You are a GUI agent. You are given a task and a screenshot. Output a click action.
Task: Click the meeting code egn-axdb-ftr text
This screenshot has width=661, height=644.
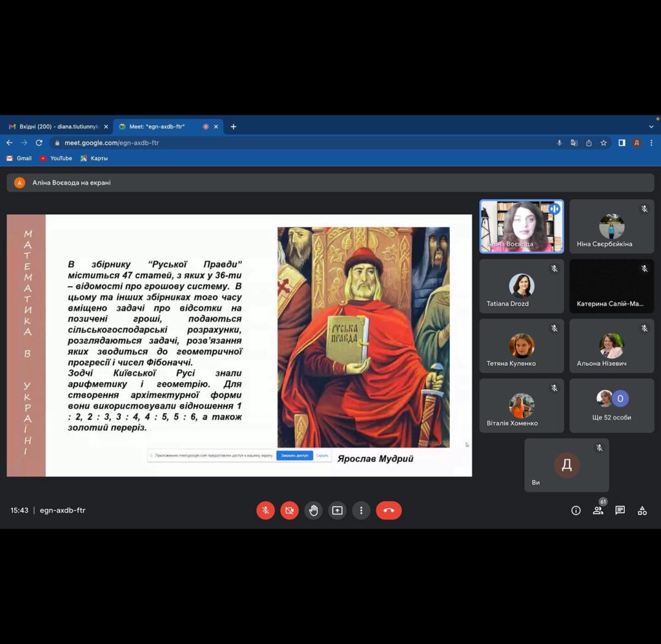[63, 510]
